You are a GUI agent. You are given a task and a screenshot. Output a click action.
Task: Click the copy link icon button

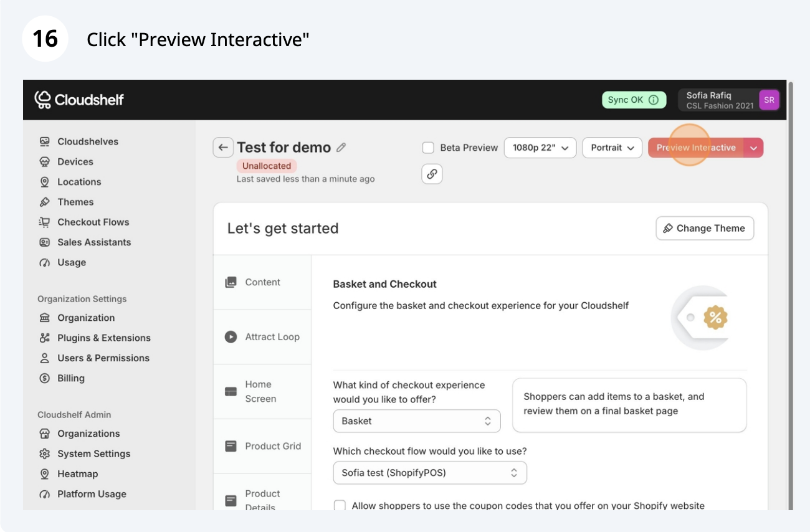432,174
